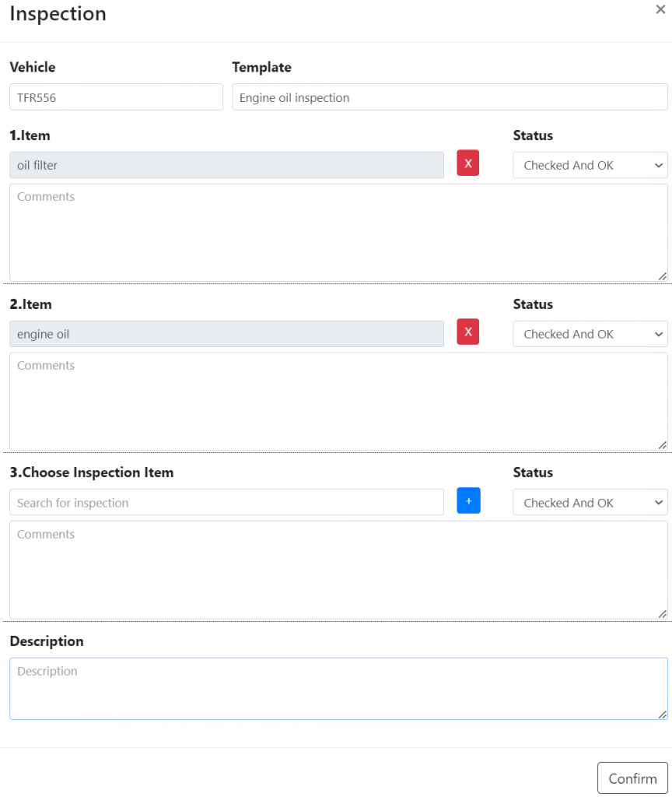Focus the Vehicle field showing TFR556
The width and height of the screenshot is (672, 797).
pos(117,97)
